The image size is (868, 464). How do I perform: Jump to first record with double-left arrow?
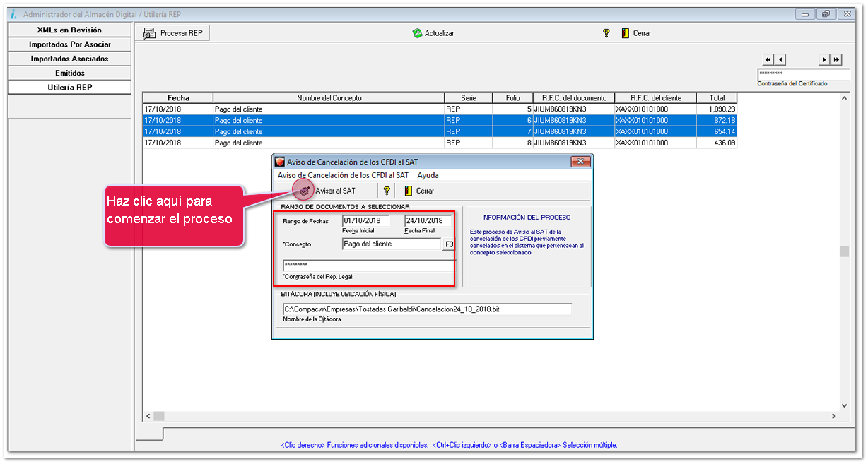point(768,60)
